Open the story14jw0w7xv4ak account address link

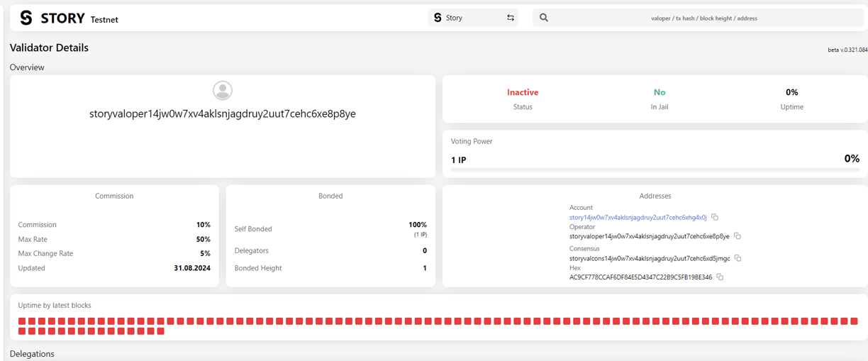638,217
